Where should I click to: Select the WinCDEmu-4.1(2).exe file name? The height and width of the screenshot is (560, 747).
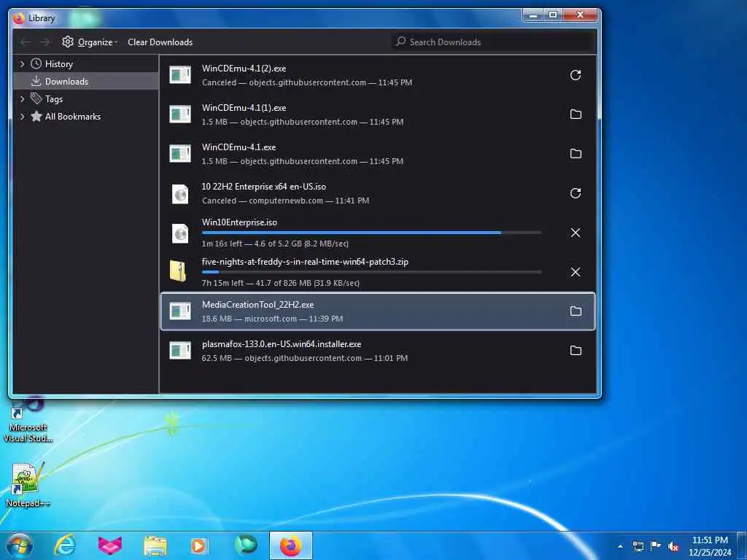click(x=244, y=69)
